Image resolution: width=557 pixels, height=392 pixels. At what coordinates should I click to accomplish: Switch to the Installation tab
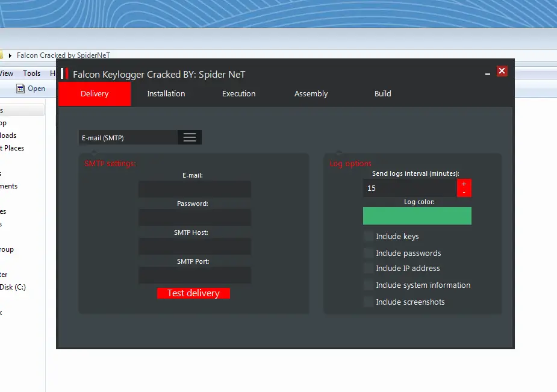(165, 93)
